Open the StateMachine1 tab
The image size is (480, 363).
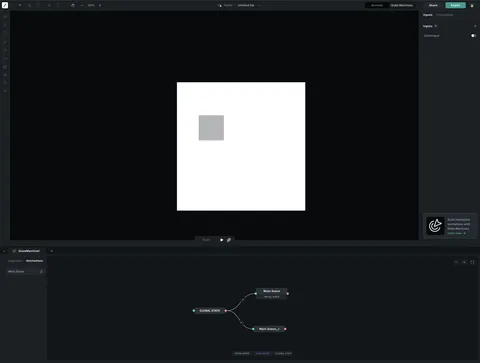(x=26, y=251)
